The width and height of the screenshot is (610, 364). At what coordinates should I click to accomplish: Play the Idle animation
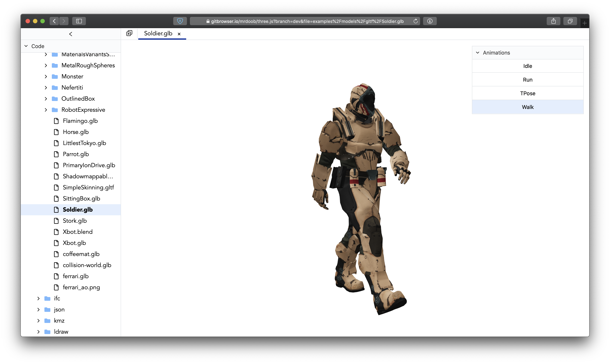[x=528, y=66]
